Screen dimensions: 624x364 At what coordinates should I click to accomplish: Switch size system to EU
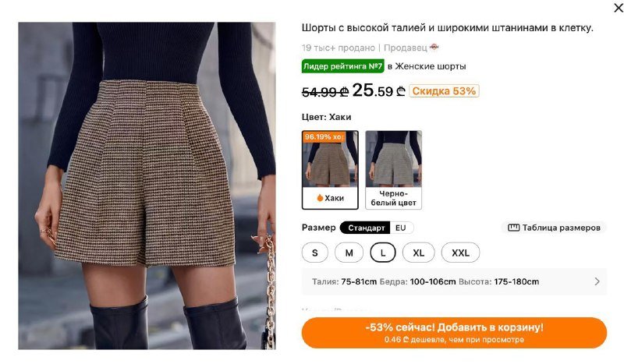coord(401,228)
